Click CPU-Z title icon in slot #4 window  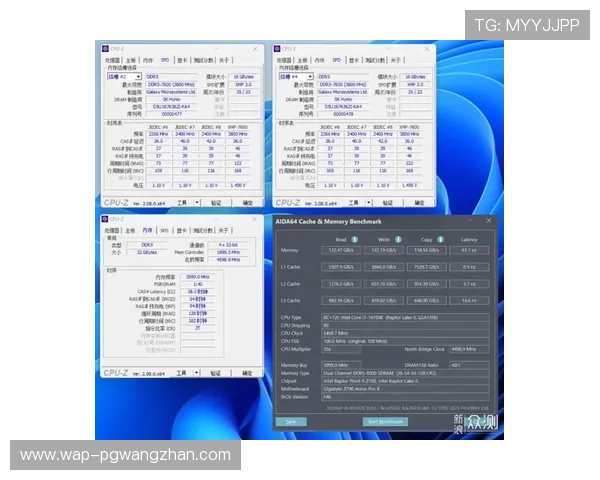click(277, 49)
